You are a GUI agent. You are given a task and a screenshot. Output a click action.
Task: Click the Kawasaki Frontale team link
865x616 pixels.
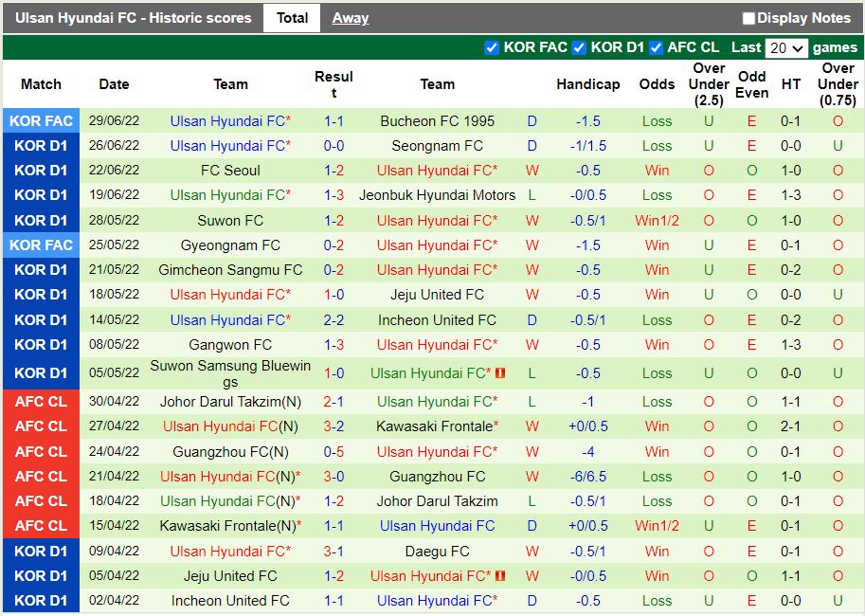pyautogui.click(x=438, y=426)
